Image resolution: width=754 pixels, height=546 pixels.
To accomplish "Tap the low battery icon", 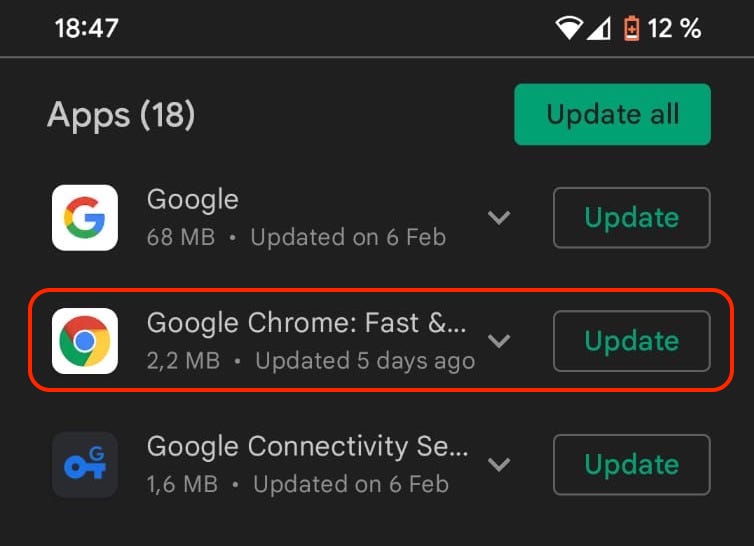I will [631, 29].
